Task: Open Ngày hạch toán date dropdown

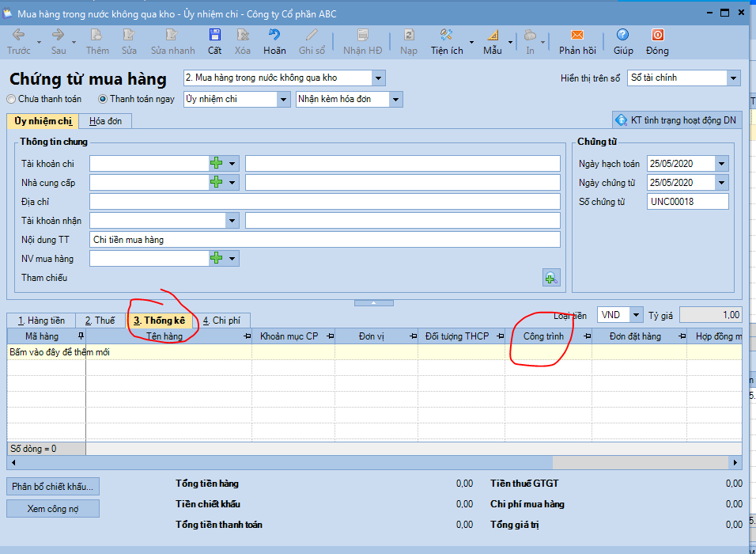Action: tap(720, 164)
